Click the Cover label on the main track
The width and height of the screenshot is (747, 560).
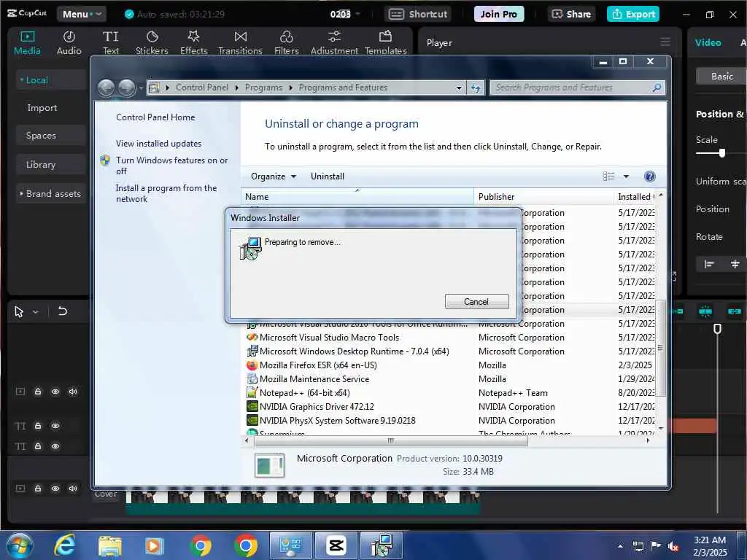coord(106,494)
